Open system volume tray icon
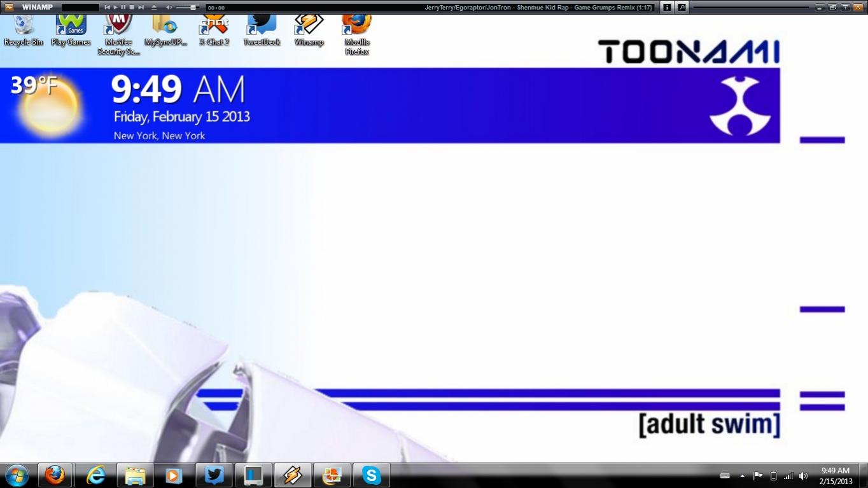 pos(803,476)
